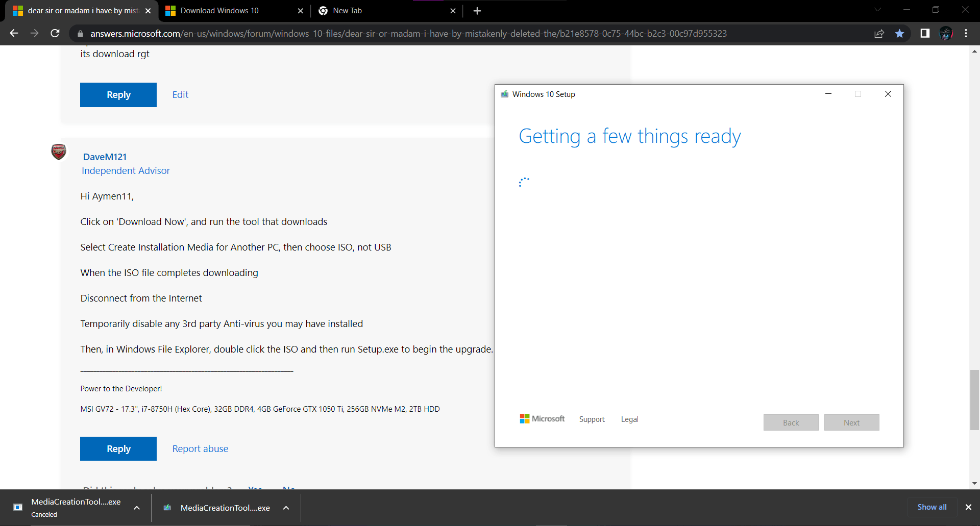Minimize the Chrome browser window

pos(906,10)
